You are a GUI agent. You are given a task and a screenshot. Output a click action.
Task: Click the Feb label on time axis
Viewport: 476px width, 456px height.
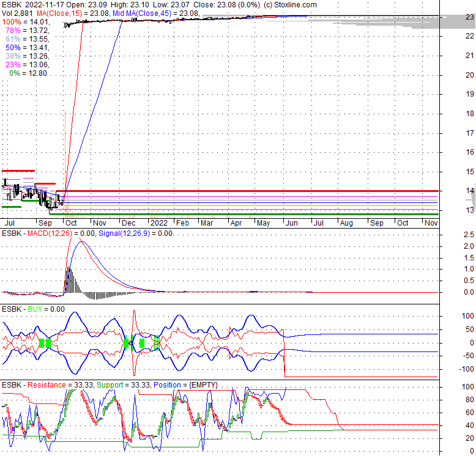[182, 223]
